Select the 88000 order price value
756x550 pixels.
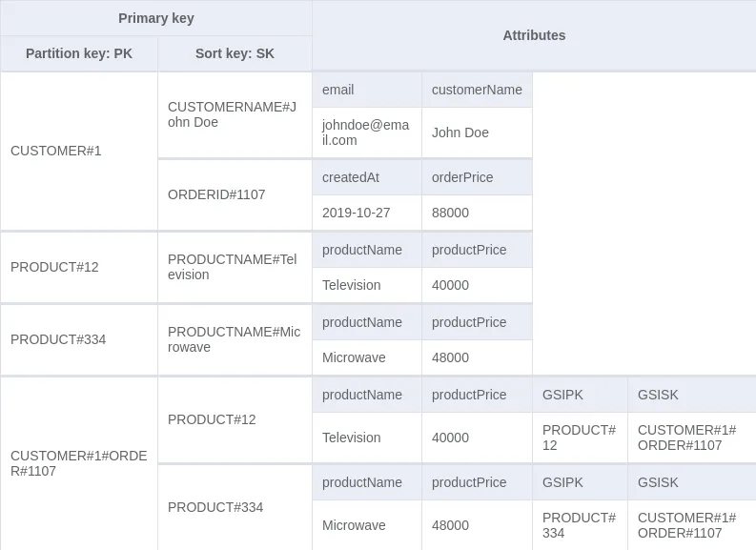tap(477, 213)
